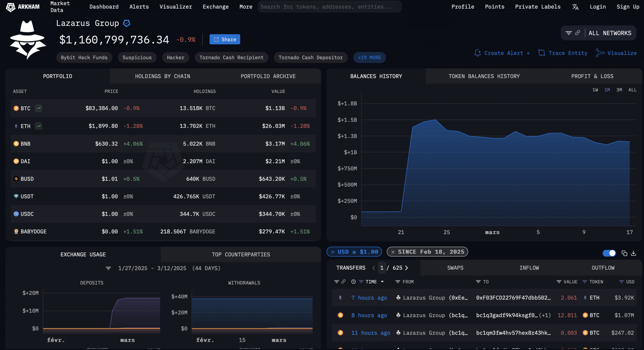Viewport: 644px width, 350px height.
Task: Open the ALL NETWORKS selector
Action: coord(610,33)
